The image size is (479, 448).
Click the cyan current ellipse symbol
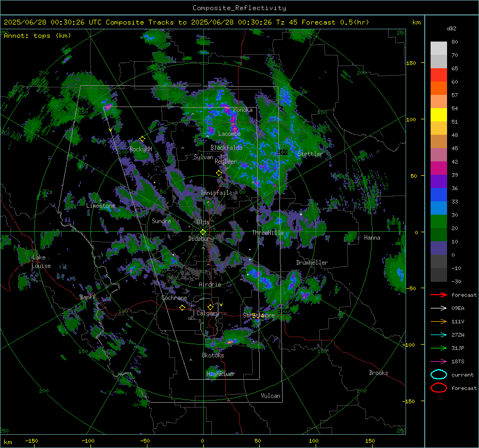(x=439, y=374)
